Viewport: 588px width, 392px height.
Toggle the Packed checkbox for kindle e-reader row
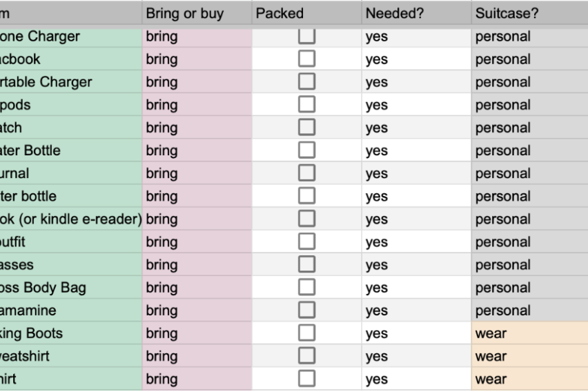(x=306, y=219)
